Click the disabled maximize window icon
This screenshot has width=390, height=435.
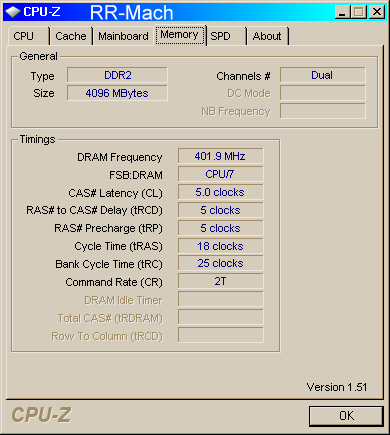pos(359,12)
